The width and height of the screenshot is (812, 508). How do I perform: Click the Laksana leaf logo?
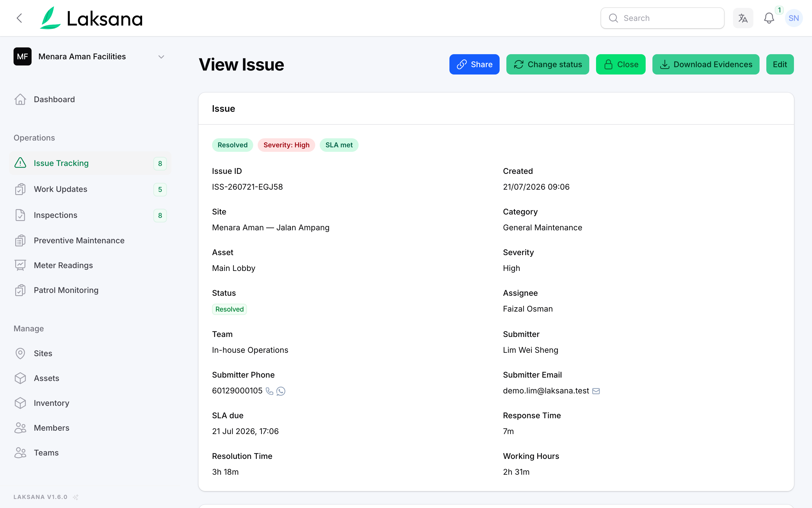[x=50, y=18]
